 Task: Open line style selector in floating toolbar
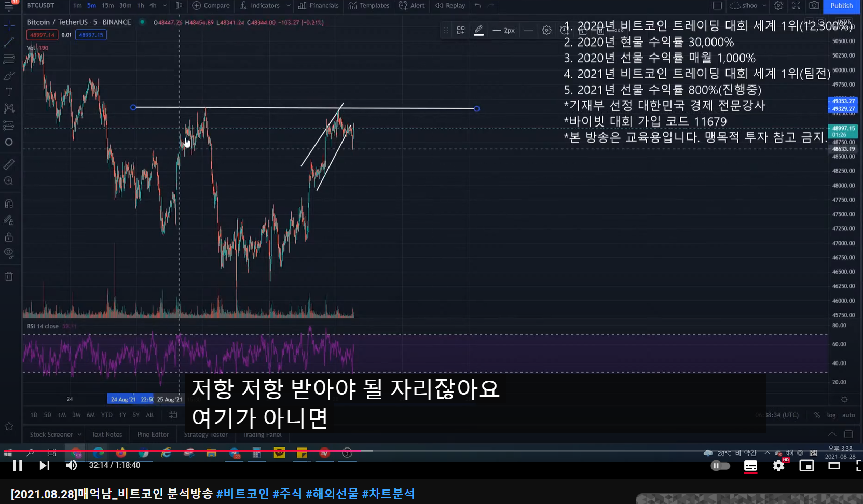tap(528, 31)
